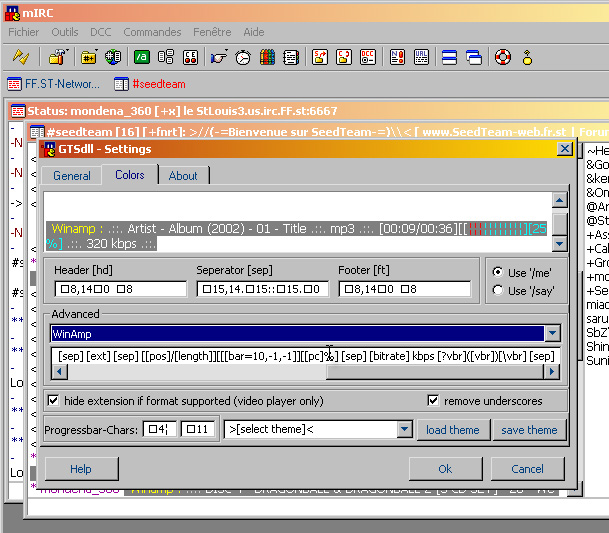The width and height of the screenshot is (609, 533).
Task: Open the Commandes menu
Action: point(152,32)
